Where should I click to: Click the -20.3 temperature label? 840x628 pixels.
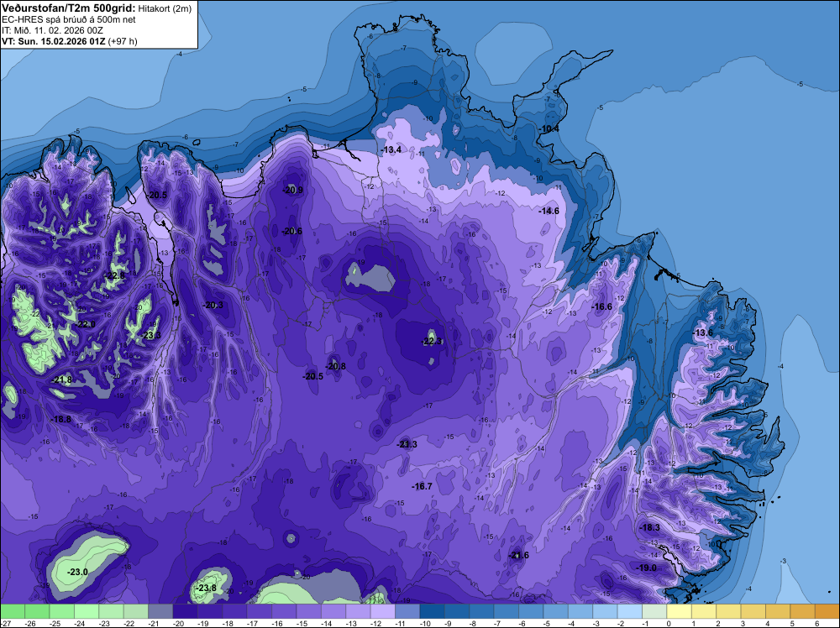tap(213, 305)
